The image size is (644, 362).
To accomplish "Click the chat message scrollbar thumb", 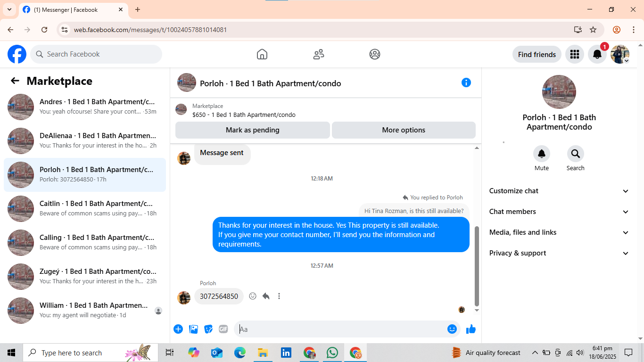I will (477, 266).
